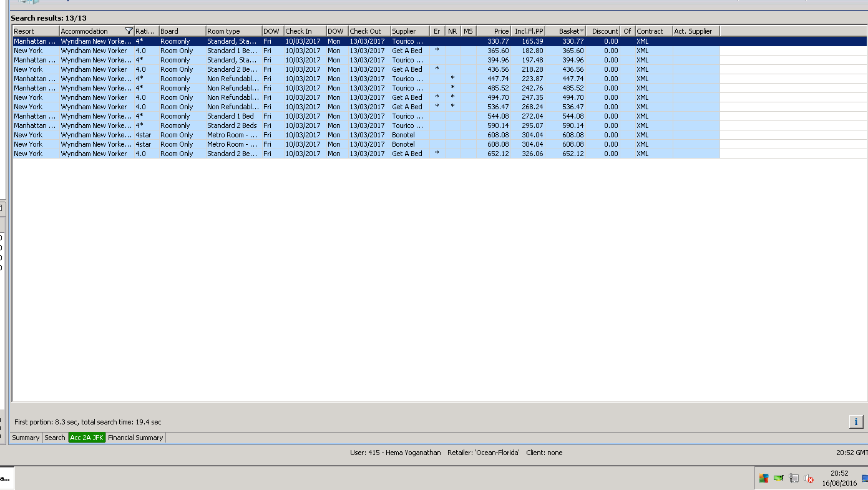Click the Incl.Fl.PP value 268.24
The image size is (868, 490).
coord(532,107)
